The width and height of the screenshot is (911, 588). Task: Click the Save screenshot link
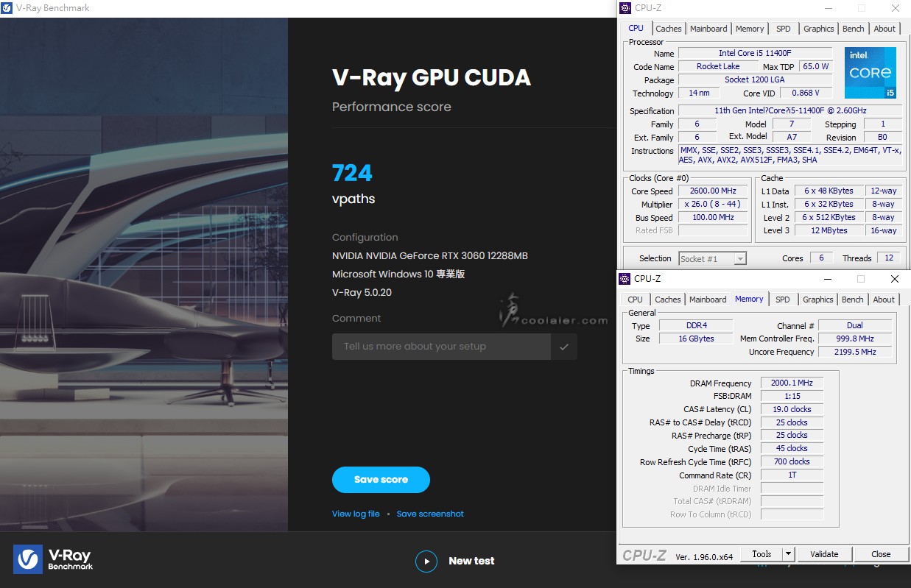pyautogui.click(x=430, y=514)
